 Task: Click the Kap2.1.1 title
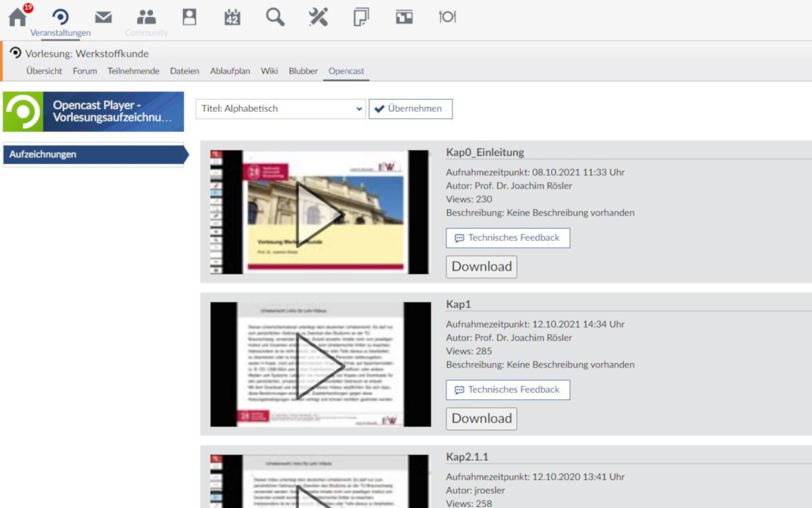[468, 457]
